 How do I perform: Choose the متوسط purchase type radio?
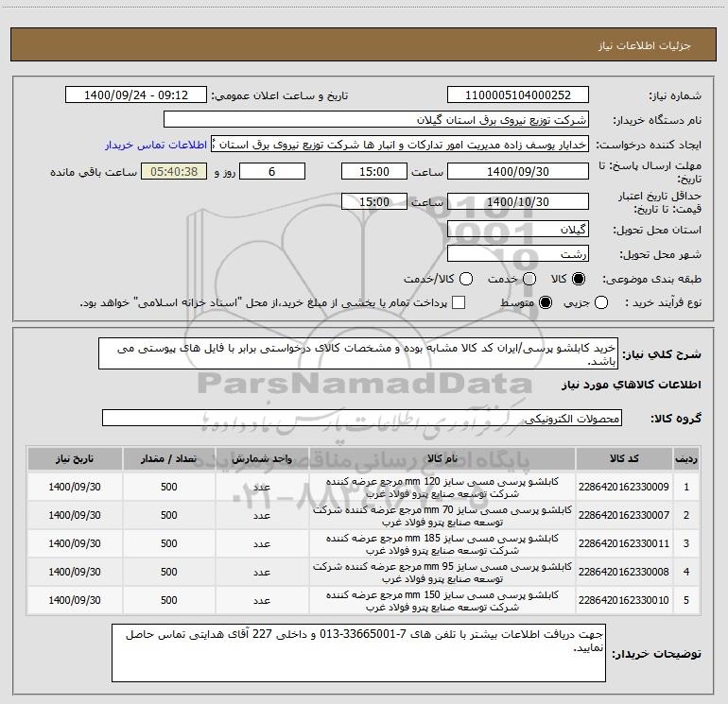[x=546, y=303]
